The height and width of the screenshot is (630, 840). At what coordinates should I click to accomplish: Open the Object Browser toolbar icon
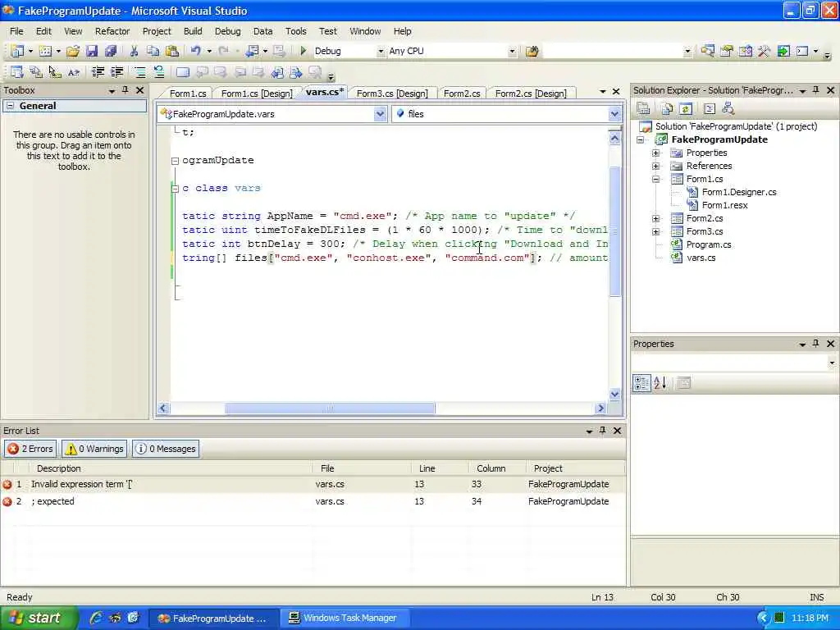pyautogui.click(x=745, y=51)
